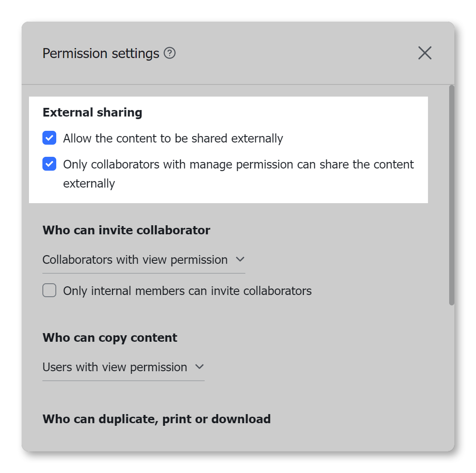
Task: Click the checkmark icon for external sharing
Action: pos(49,138)
